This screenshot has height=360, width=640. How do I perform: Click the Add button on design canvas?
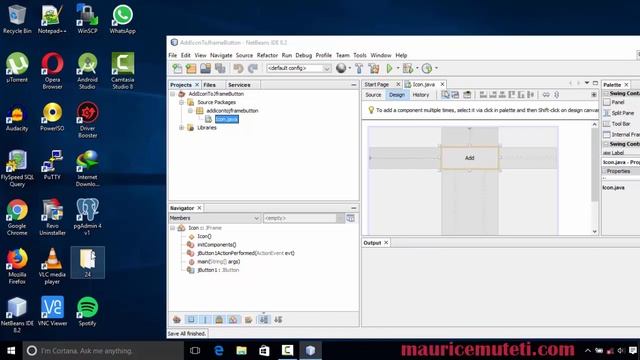[469, 158]
